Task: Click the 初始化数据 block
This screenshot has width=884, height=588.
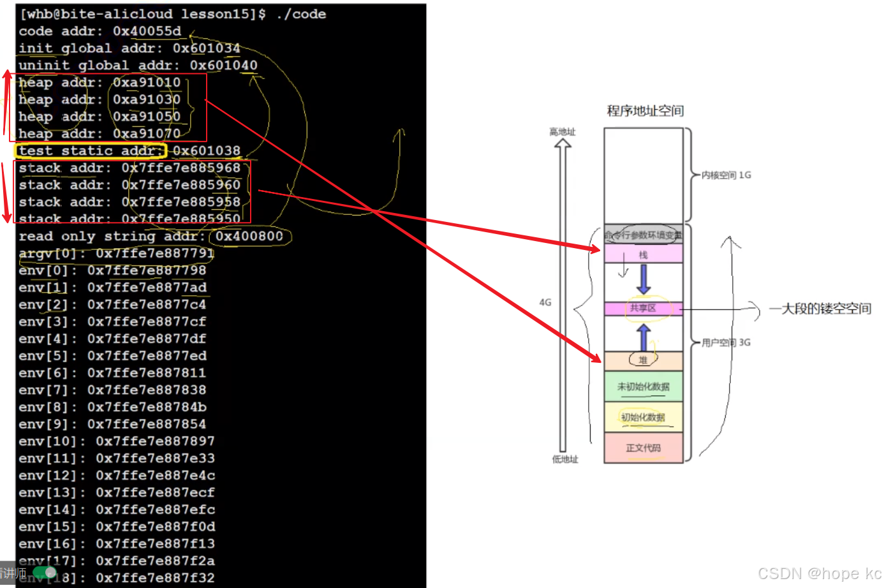Action: pyautogui.click(x=644, y=417)
